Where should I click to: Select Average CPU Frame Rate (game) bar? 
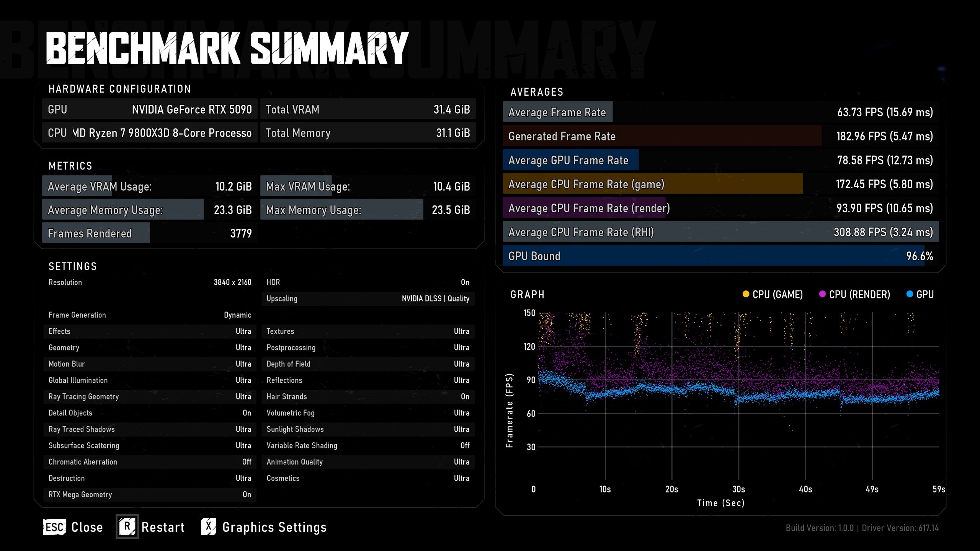[x=720, y=184]
